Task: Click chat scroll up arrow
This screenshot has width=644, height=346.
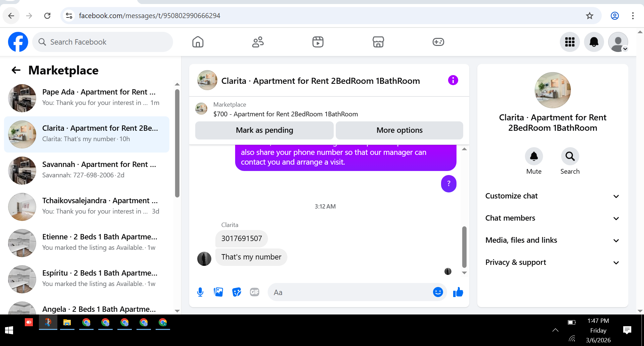Action: click(x=464, y=149)
